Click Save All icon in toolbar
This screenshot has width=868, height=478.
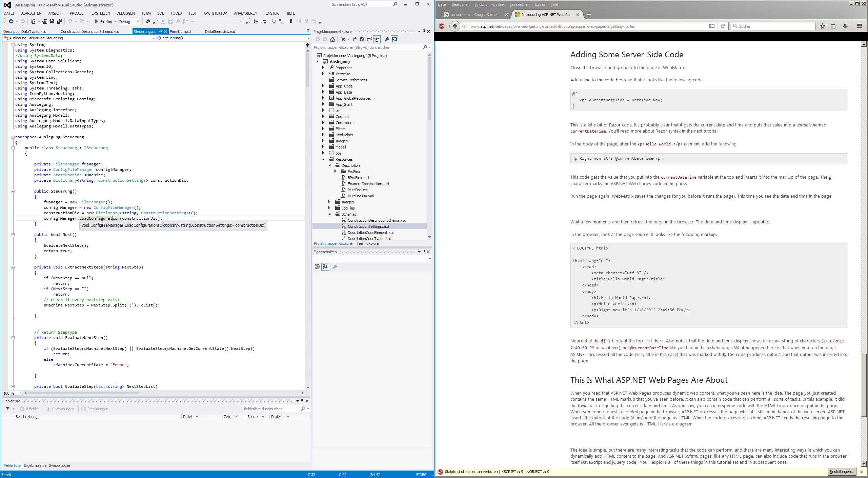pos(59,21)
